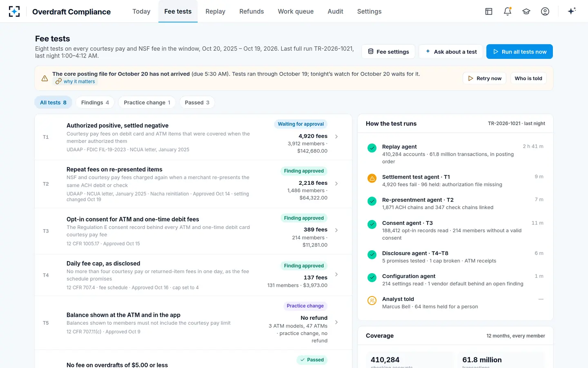
Task: Switch to the Replay tab
Action: (x=215, y=11)
